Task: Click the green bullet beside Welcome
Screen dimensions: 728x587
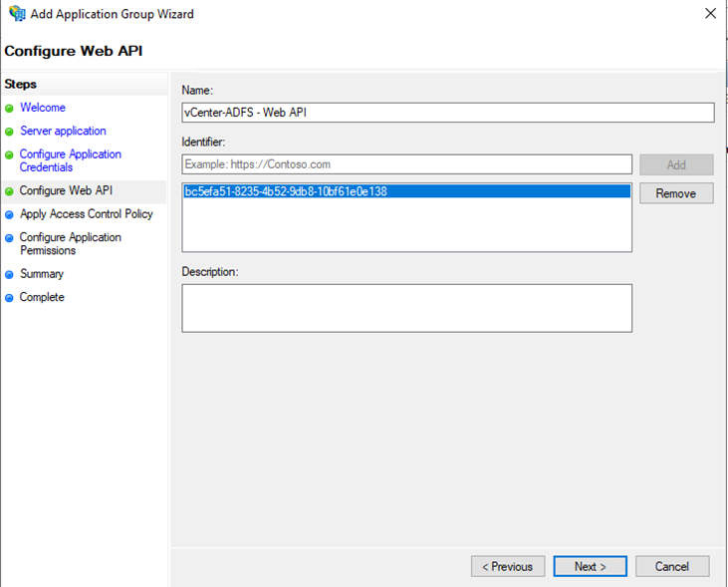Action: pyautogui.click(x=9, y=109)
